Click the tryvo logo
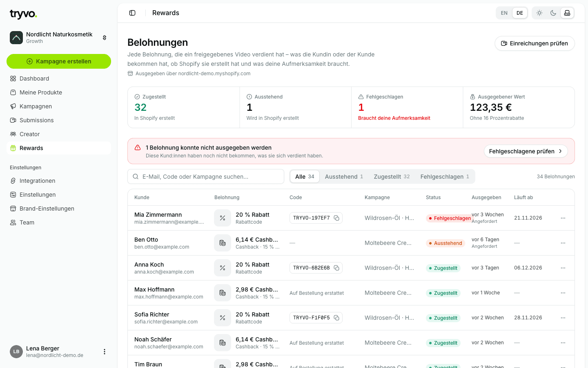588x368 pixels. pos(23,14)
